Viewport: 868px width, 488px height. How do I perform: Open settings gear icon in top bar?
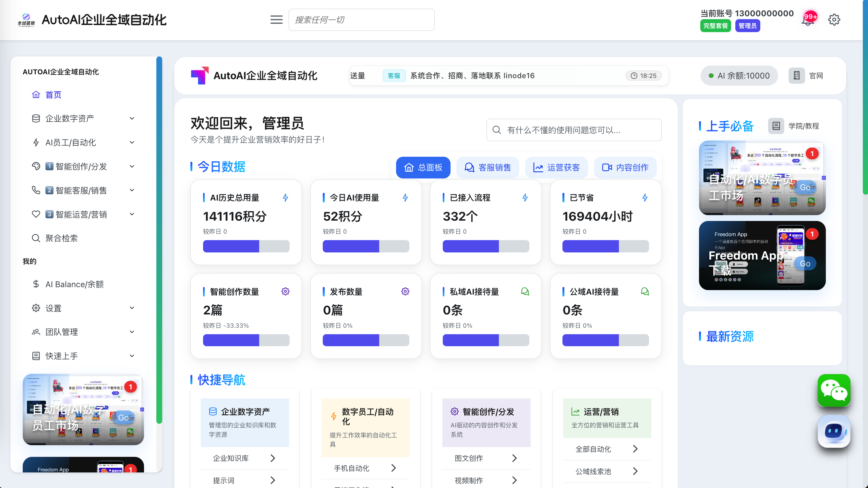click(x=834, y=19)
